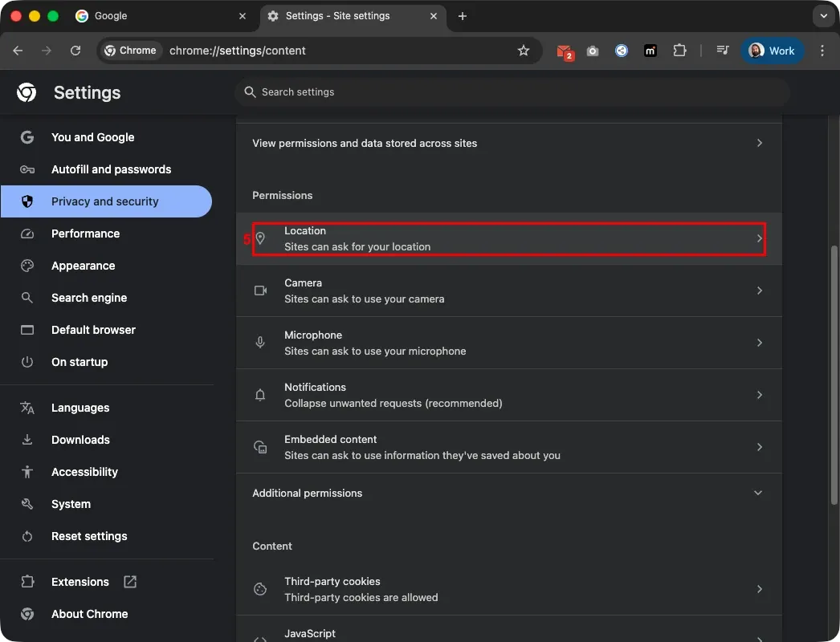840x642 pixels.
Task: Open View permissions and data stored across sites
Action: click(509, 143)
